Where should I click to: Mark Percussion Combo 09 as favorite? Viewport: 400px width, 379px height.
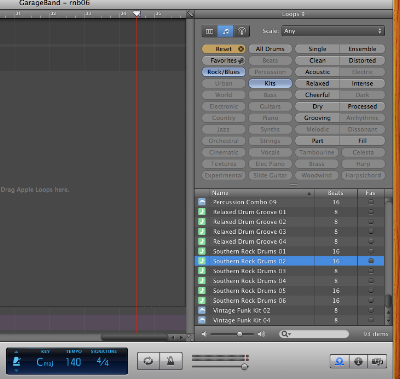pos(371,202)
